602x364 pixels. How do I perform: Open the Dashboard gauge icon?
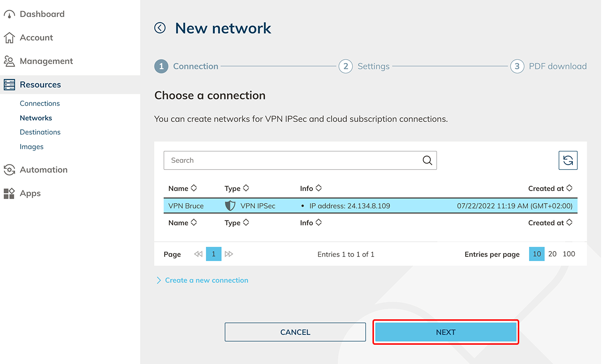(9, 14)
